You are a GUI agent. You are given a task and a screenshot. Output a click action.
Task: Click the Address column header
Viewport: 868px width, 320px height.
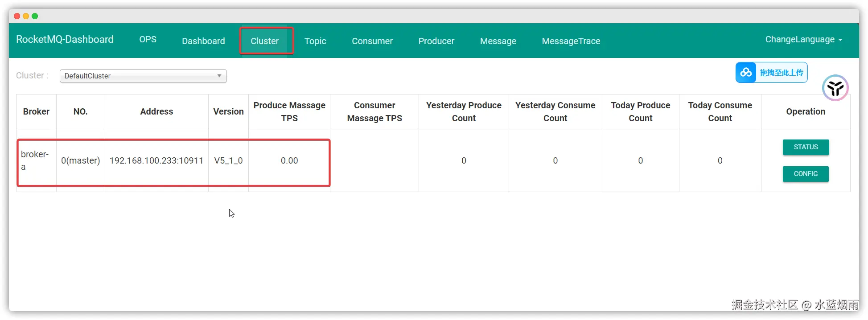156,111
